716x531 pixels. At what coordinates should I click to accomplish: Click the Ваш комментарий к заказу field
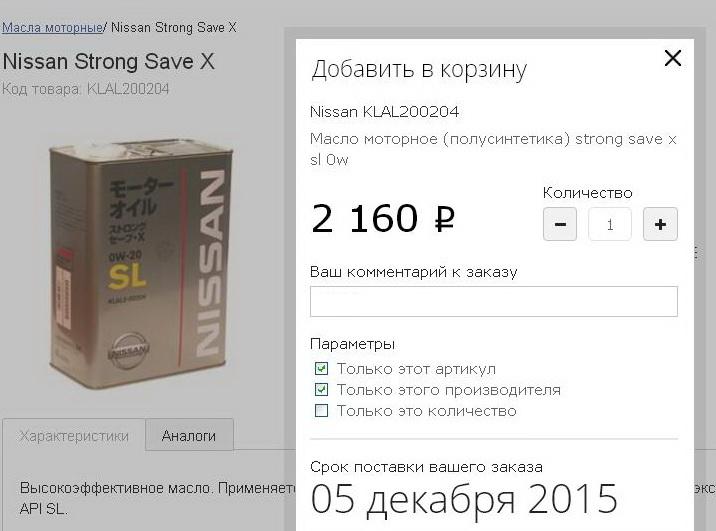coord(494,301)
